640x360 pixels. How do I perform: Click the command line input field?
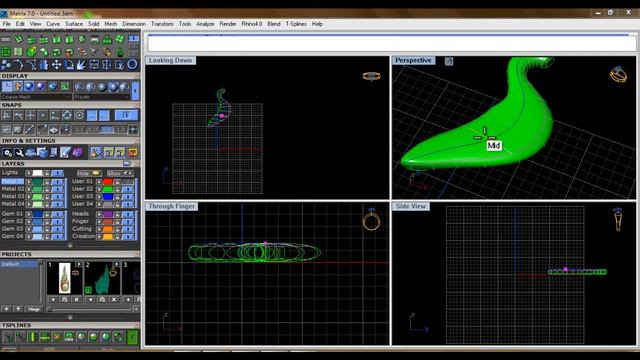(392, 44)
